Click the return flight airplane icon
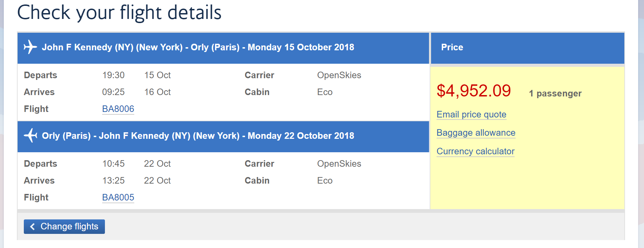Viewport: 644px width, 248px height. [x=30, y=135]
